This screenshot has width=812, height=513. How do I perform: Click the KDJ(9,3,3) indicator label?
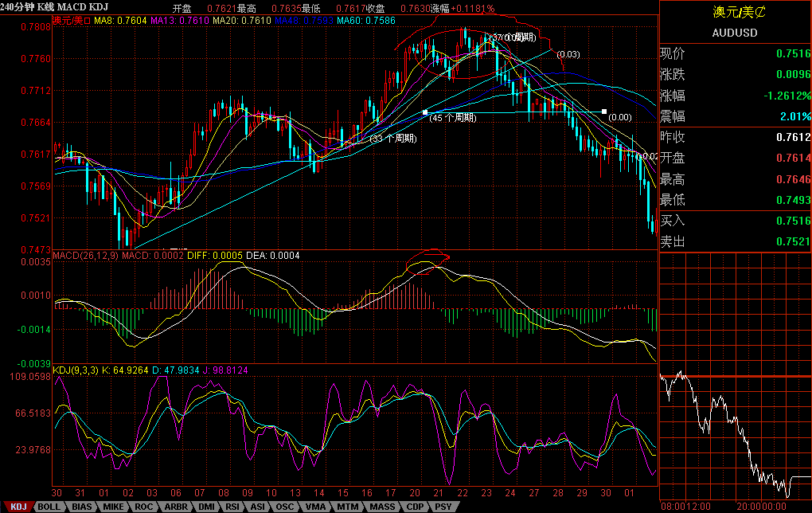(x=74, y=370)
